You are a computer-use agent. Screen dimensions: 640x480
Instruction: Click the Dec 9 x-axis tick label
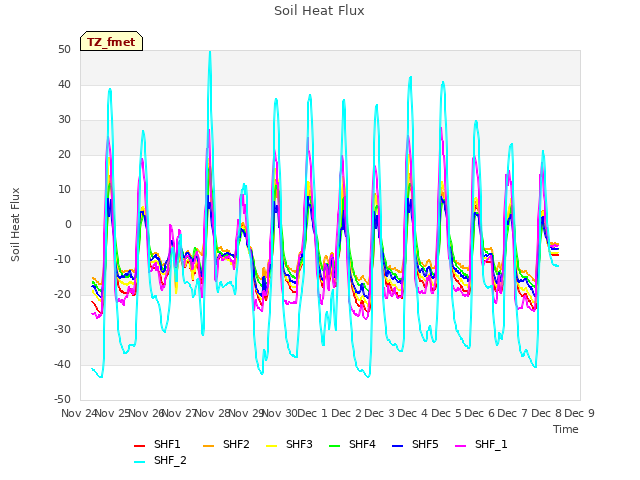click(x=579, y=414)
